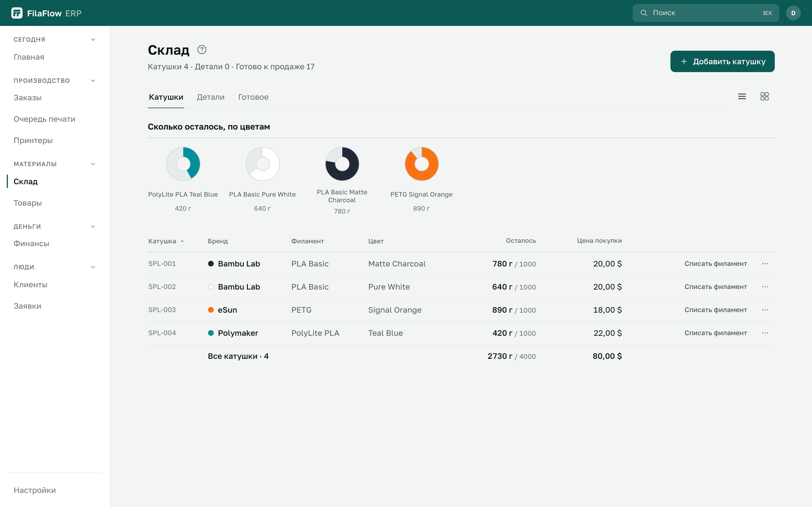812x507 pixels.
Task: Open help icon next to Склад title
Action: coord(202,50)
